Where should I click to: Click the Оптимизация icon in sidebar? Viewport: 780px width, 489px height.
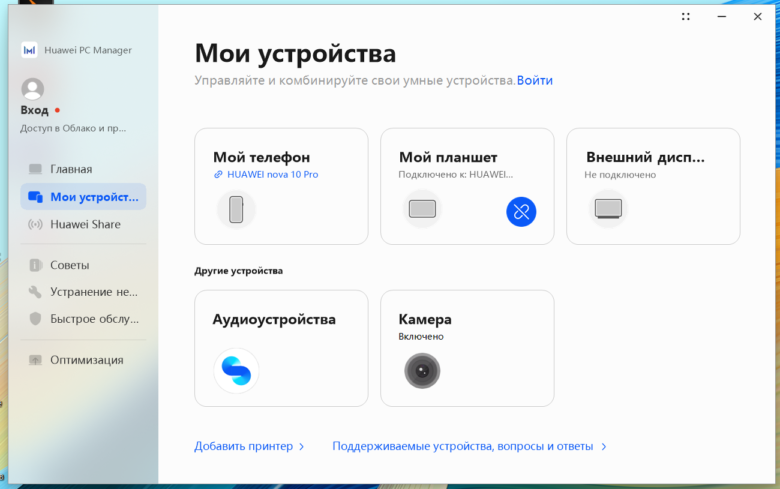(35, 360)
